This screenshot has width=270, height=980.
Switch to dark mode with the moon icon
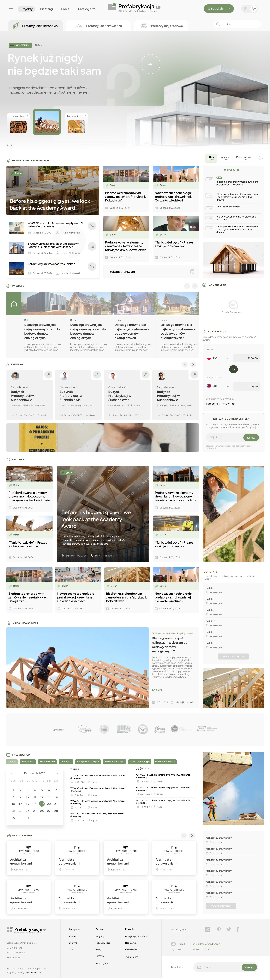[246, 9]
